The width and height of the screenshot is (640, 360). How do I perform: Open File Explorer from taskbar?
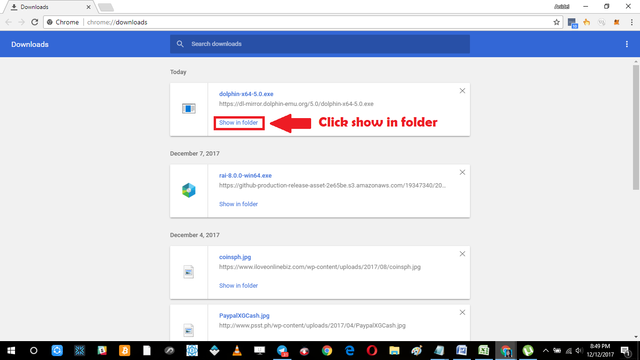[394, 351]
